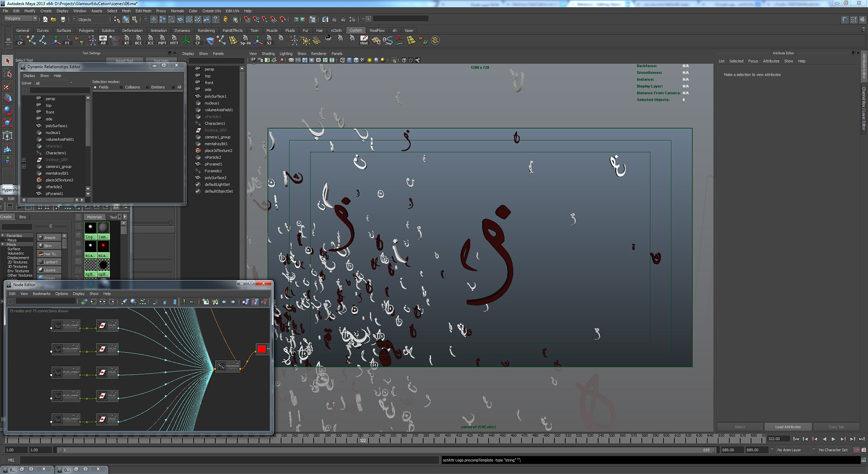Viewport: 868px width, 474px height.
Task: Click the Lambert material create button
Action: (x=49, y=262)
